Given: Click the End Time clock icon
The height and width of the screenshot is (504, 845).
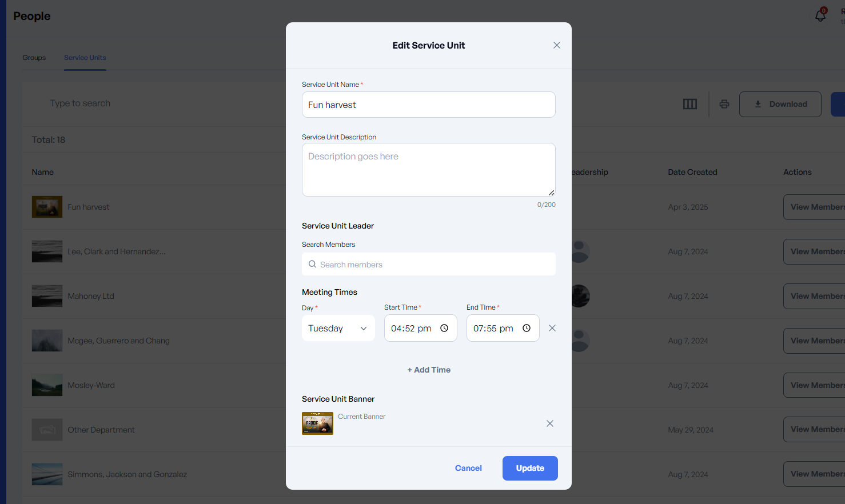Looking at the screenshot, I should (527, 328).
